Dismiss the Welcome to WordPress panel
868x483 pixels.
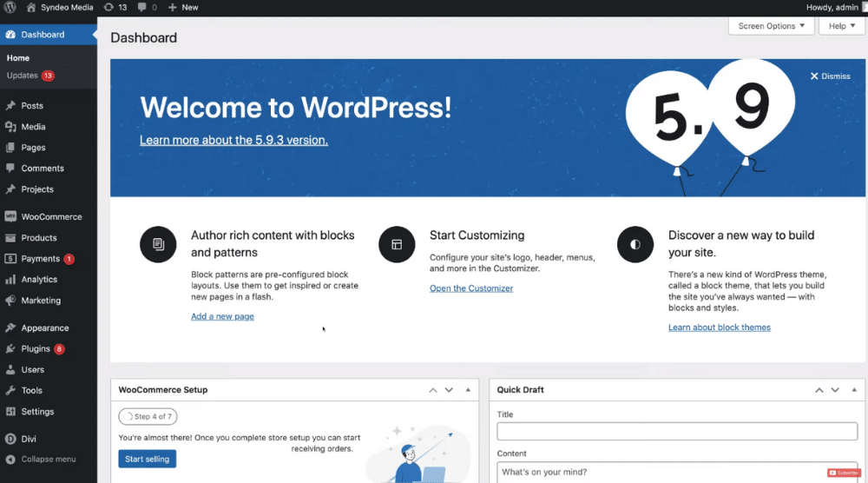pos(831,76)
